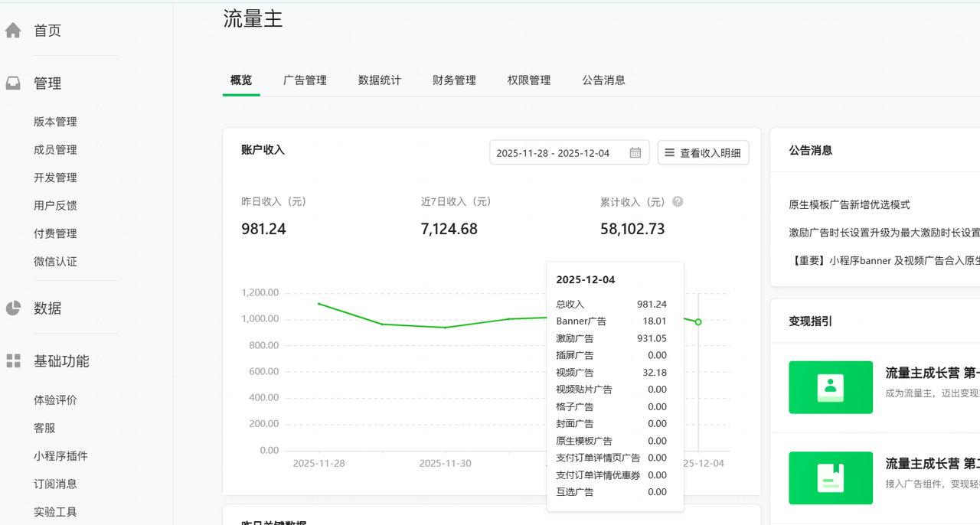Click the 流量主 page title
This screenshot has width=980, height=525.
(253, 18)
